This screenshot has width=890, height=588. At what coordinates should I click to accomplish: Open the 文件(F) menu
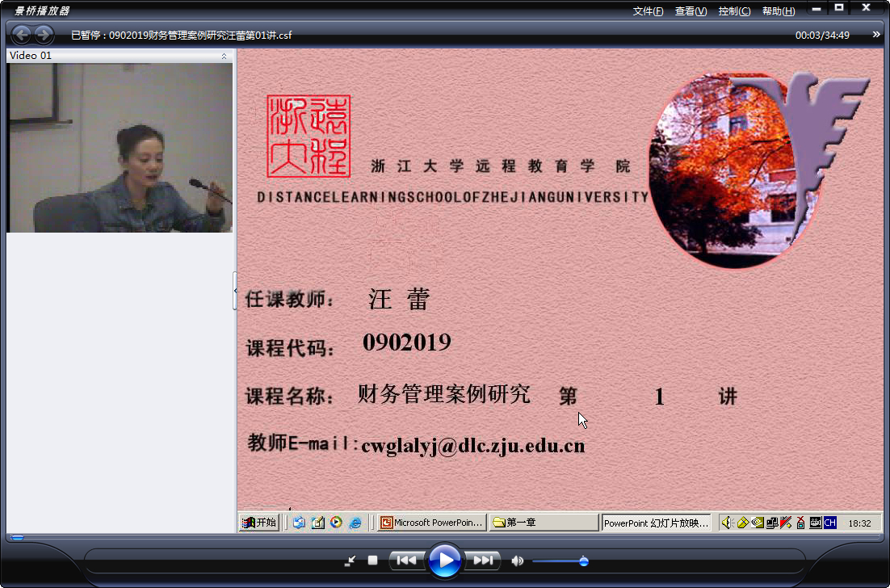pos(648,11)
